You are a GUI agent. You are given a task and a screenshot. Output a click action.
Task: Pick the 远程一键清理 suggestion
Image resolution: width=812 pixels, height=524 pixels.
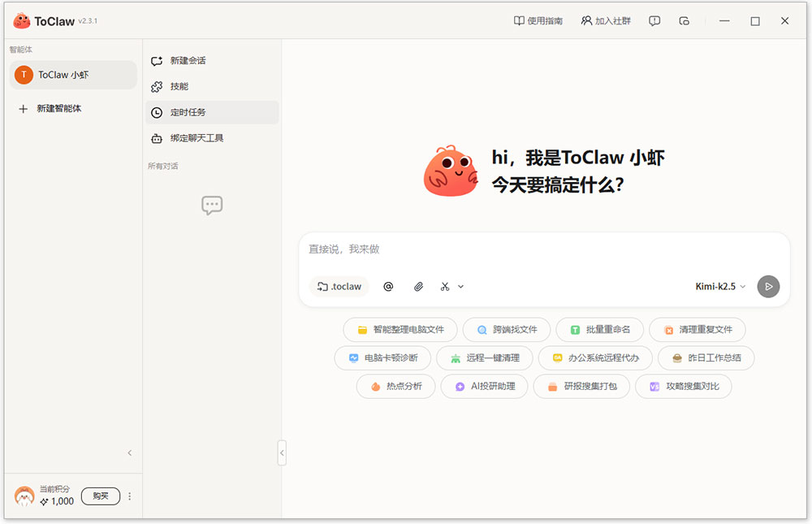coord(485,358)
